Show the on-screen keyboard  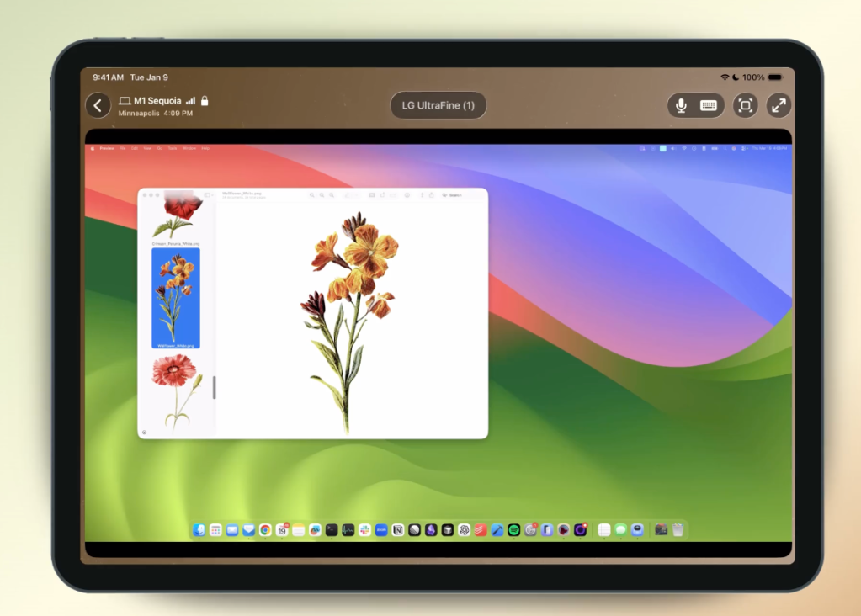pos(709,105)
